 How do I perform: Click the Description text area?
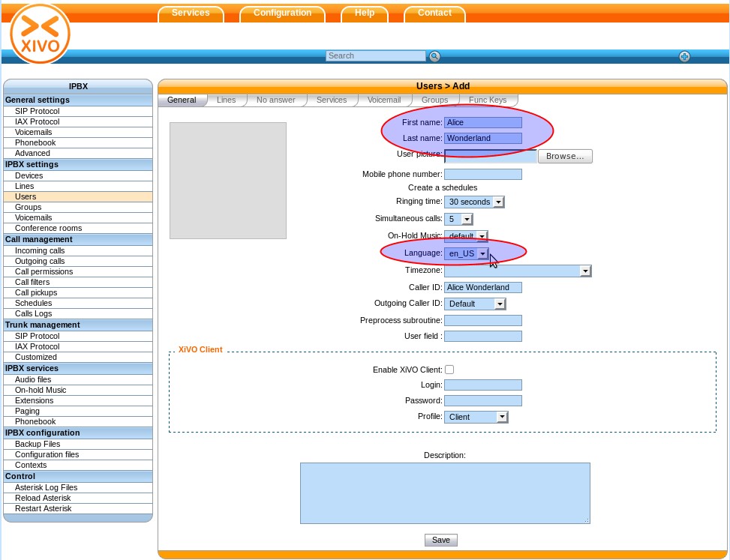pyautogui.click(x=445, y=493)
